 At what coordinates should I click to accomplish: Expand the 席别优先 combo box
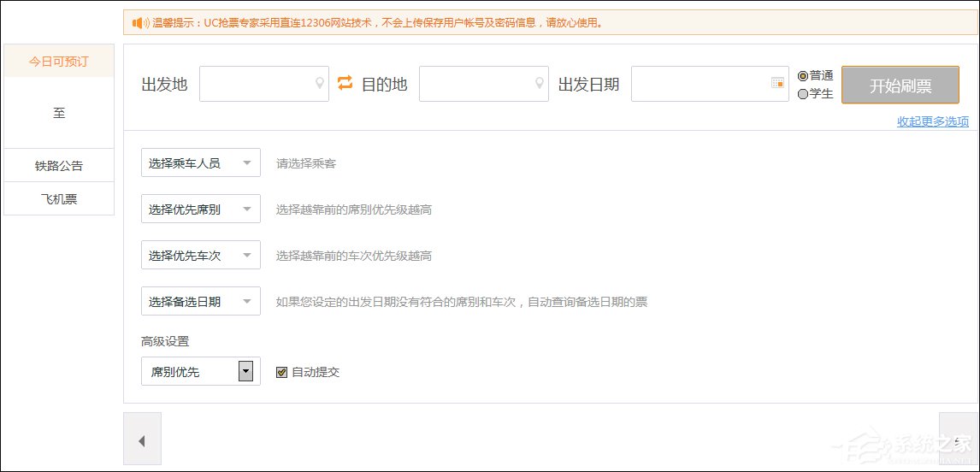[x=201, y=371]
